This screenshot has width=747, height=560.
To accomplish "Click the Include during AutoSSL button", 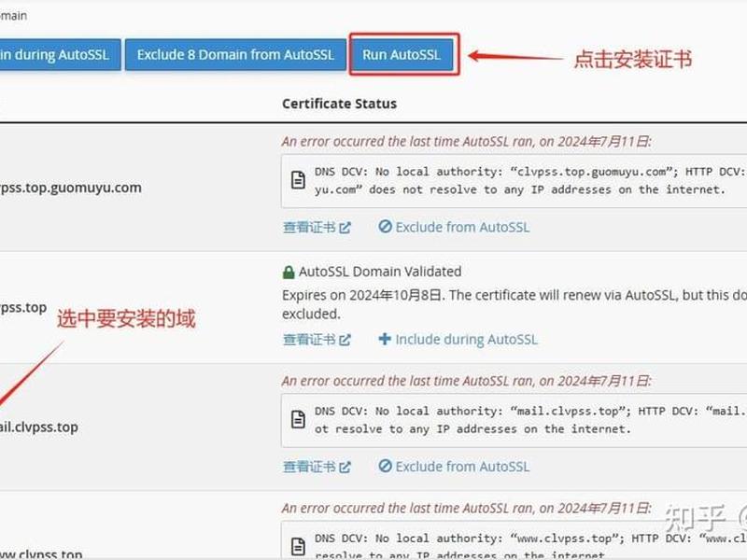I will (x=60, y=55).
